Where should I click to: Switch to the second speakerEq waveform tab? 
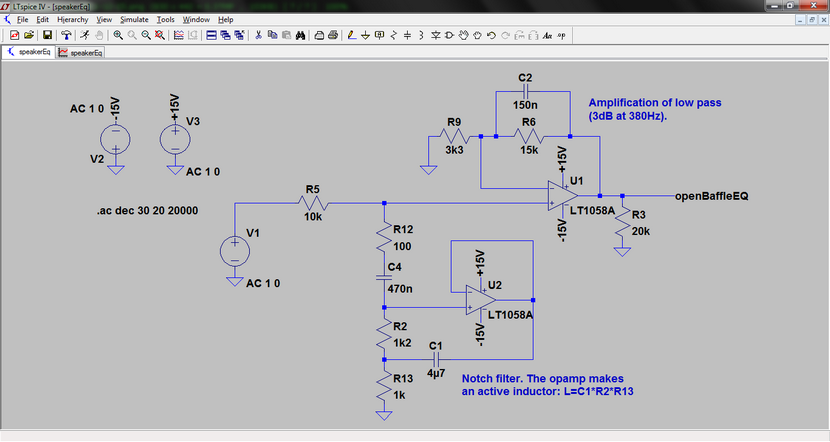click(79, 52)
